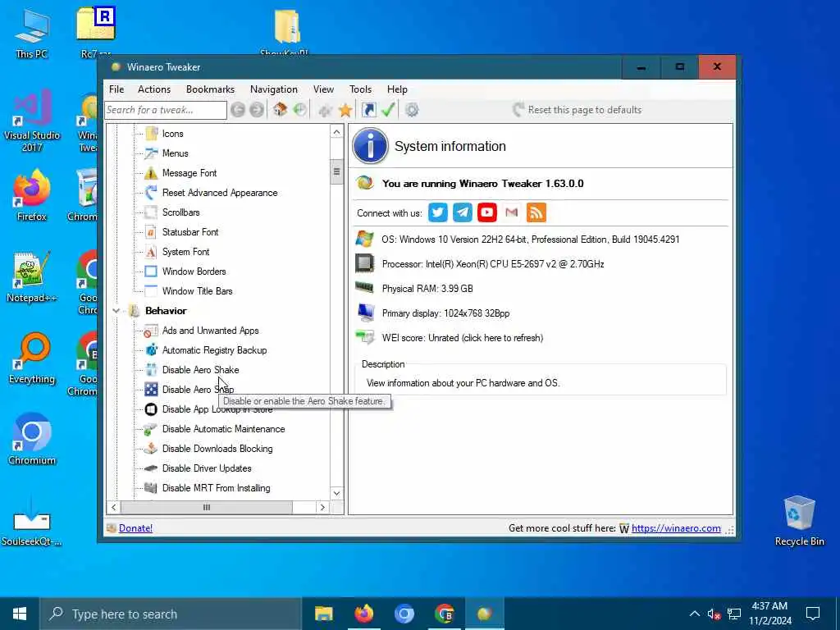The image size is (840, 630).
Task: Open settings with the gear toolbar icon
Action: (412, 110)
